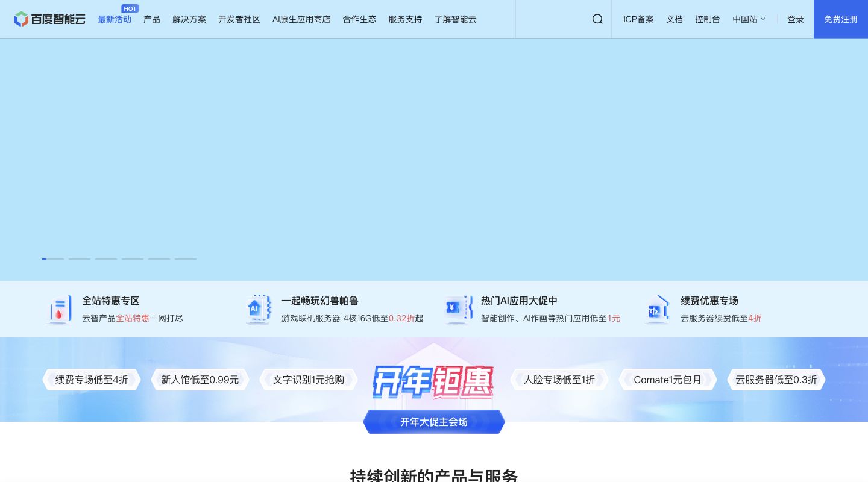Click text 云智产品全站特惠一网打尽
The width and height of the screenshot is (868, 482).
(x=133, y=318)
